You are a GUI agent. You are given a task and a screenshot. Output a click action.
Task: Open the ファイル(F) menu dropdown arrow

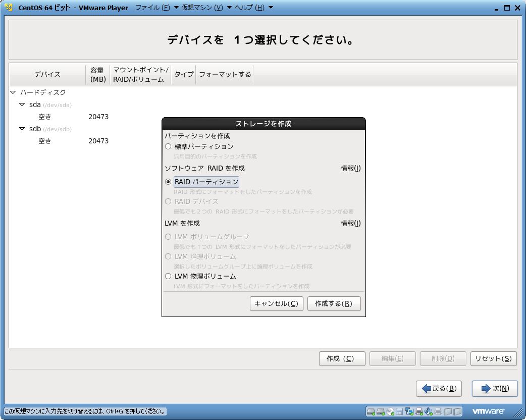pyautogui.click(x=177, y=8)
